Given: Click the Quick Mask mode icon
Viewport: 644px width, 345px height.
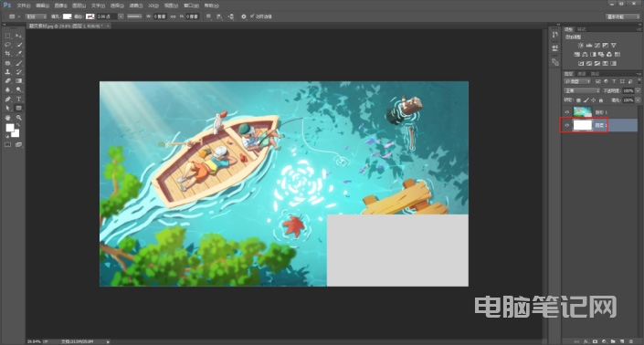Looking at the screenshot, I should pyautogui.click(x=8, y=144).
